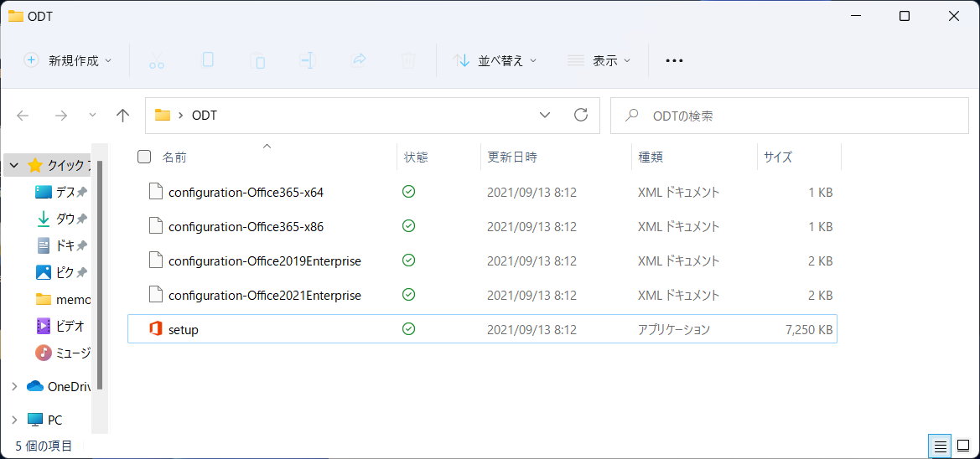Click the navigation pane scrollbar
Screen dimensions: 980x459
point(100,275)
